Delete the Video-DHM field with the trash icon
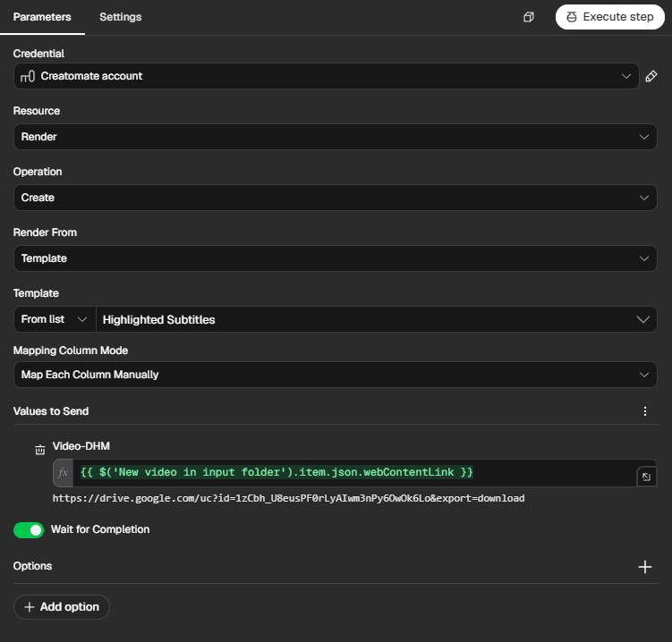 click(x=40, y=450)
